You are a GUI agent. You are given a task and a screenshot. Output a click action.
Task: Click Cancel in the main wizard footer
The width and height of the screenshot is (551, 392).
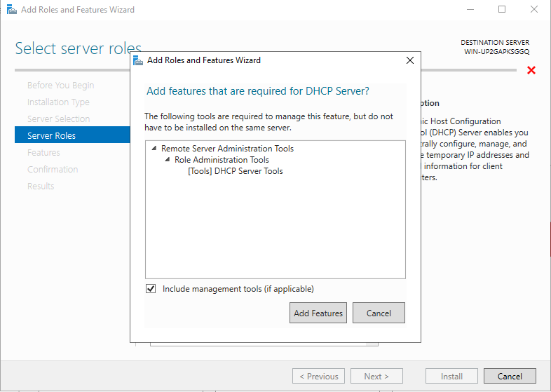pos(509,376)
